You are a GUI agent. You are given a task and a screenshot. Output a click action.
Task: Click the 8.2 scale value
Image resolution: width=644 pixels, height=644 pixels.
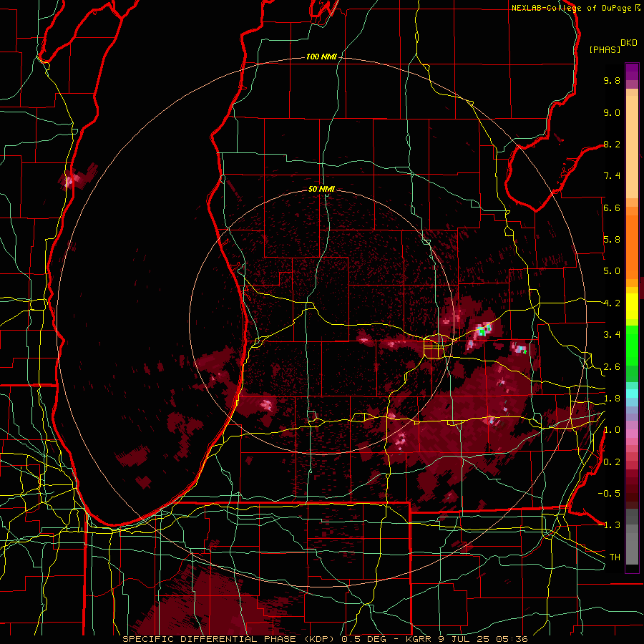[x=612, y=144]
